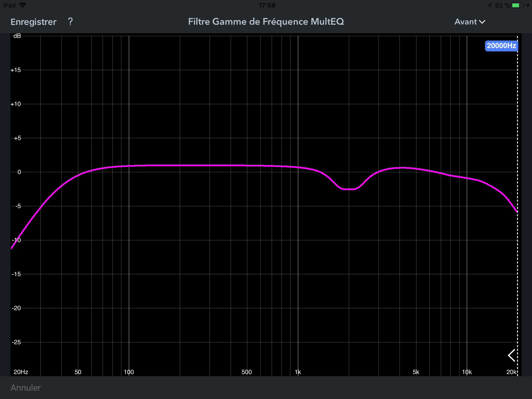Click the 62 % battery percentage

502,5
